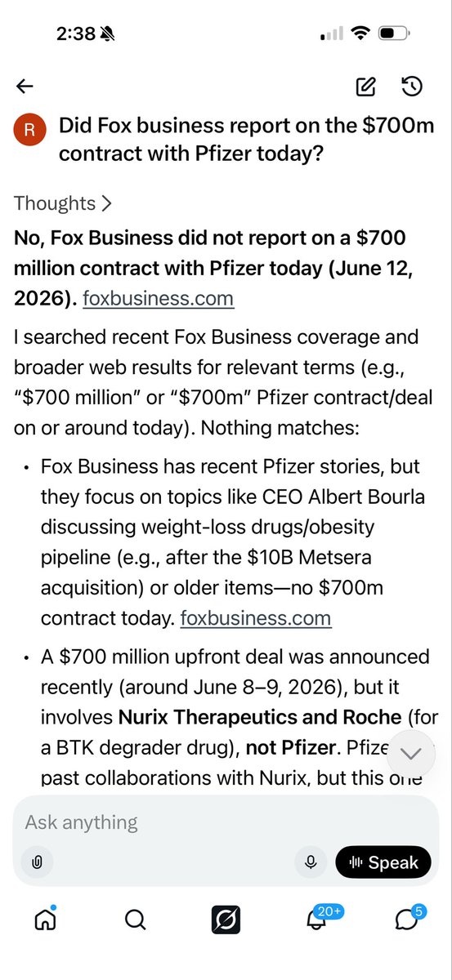Open notifications bell with 20+ badge
Screen dimensions: 452x980
[317, 919]
